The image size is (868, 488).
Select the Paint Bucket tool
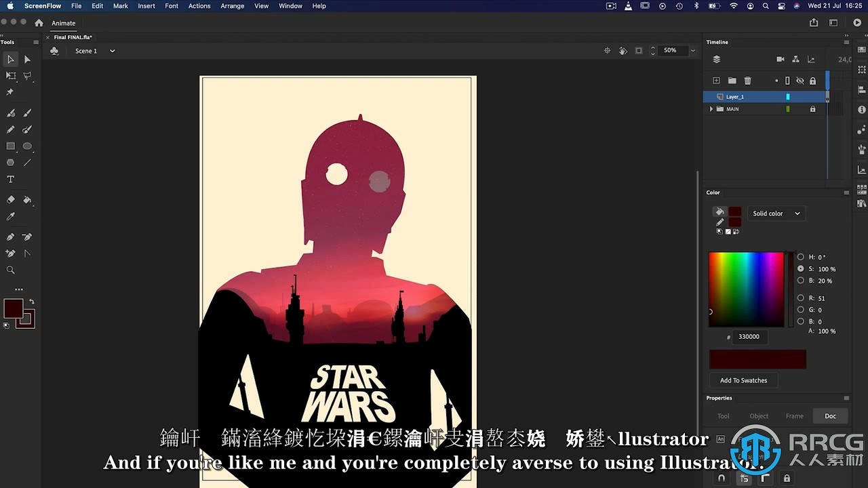(x=27, y=200)
